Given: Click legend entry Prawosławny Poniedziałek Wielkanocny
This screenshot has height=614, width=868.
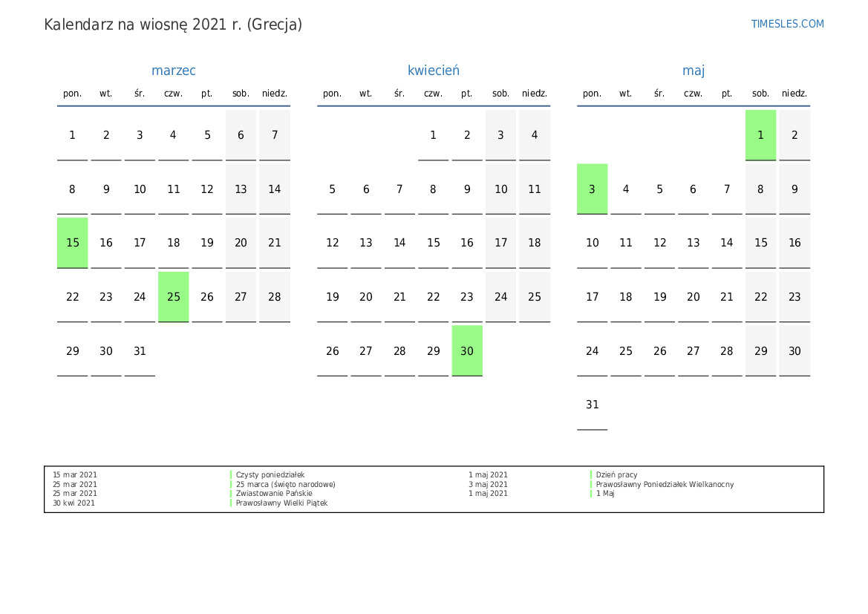Looking at the screenshot, I should [x=665, y=485].
